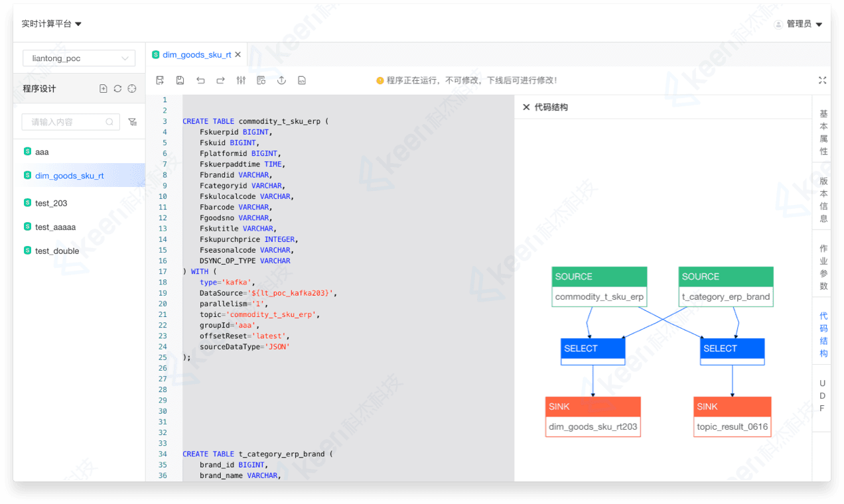Expand the 实时计算平台 platform menu

(x=51, y=24)
